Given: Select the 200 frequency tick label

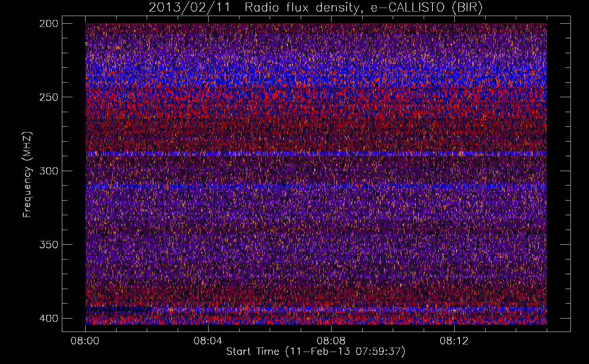Looking at the screenshot, I should click(x=48, y=24).
